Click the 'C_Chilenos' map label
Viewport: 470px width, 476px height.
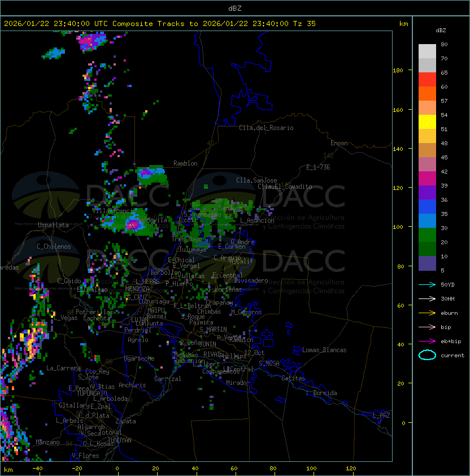click(x=54, y=246)
